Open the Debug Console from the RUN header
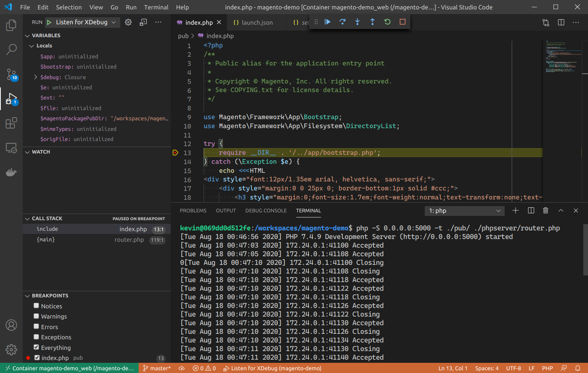 point(143,22)
